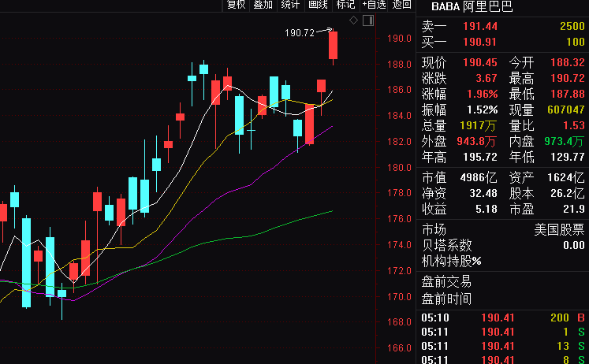Click the 振幅 value 1.52%
The image size is (589, 364).
(x=483, y=110)
